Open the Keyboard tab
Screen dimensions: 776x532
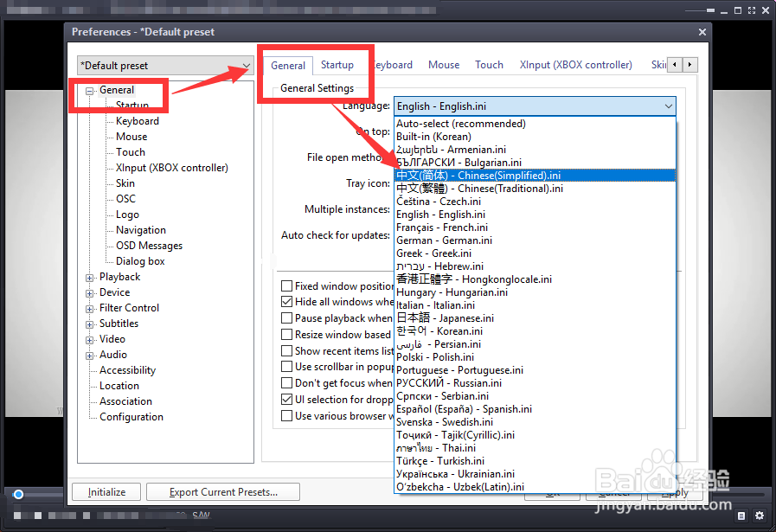tap(393, 65)
